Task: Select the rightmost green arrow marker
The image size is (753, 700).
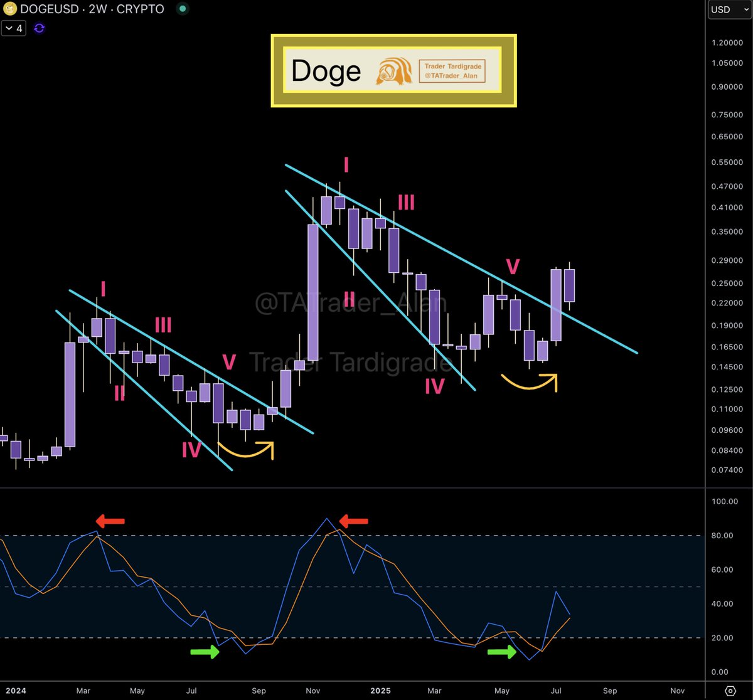Action: click(503, 652)
